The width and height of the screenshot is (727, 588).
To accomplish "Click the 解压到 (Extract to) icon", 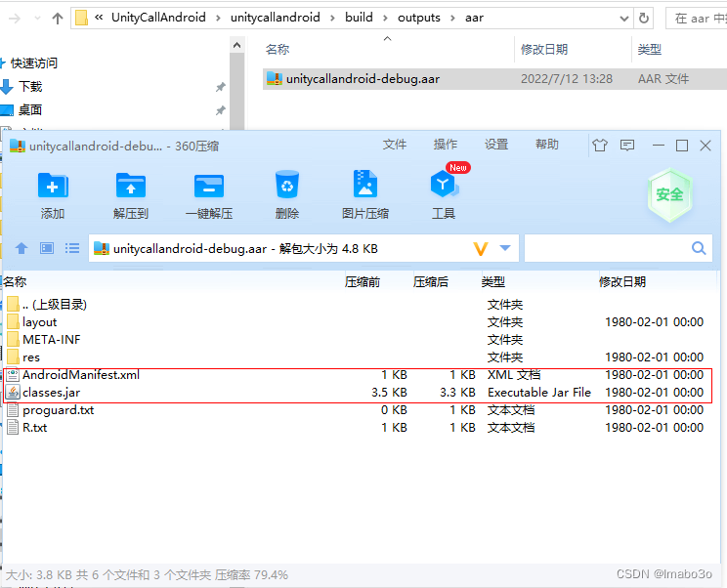I will pos(131,187).
